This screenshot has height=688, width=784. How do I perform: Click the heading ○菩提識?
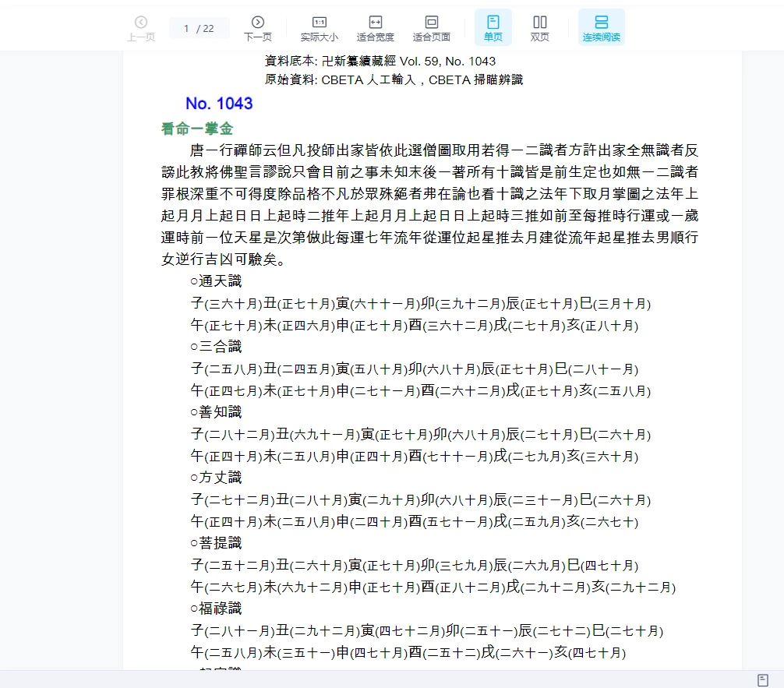[216, 543]
